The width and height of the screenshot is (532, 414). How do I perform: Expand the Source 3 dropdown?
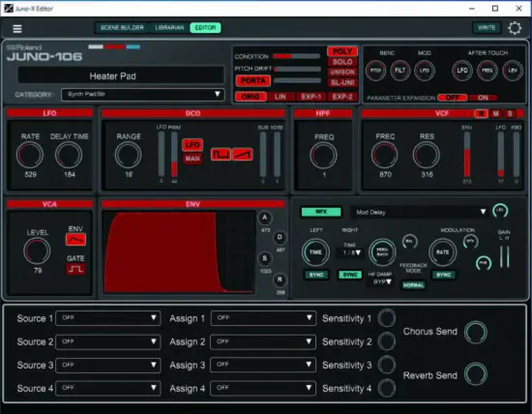[x=108, y=365]
